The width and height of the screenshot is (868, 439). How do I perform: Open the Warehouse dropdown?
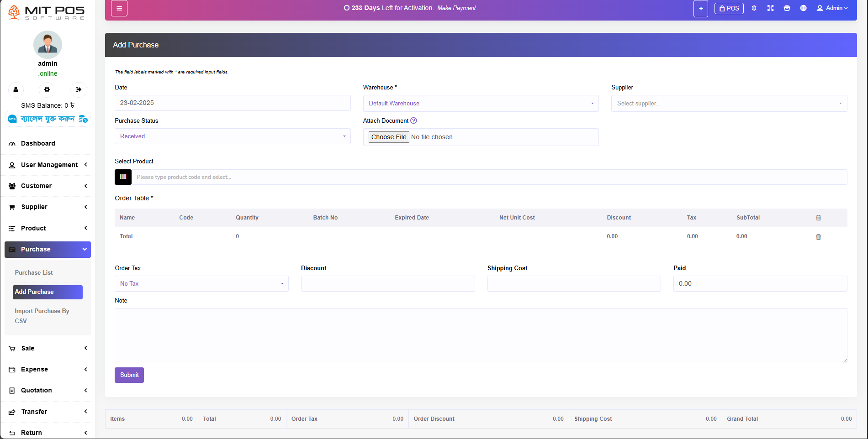click(481, 104)
